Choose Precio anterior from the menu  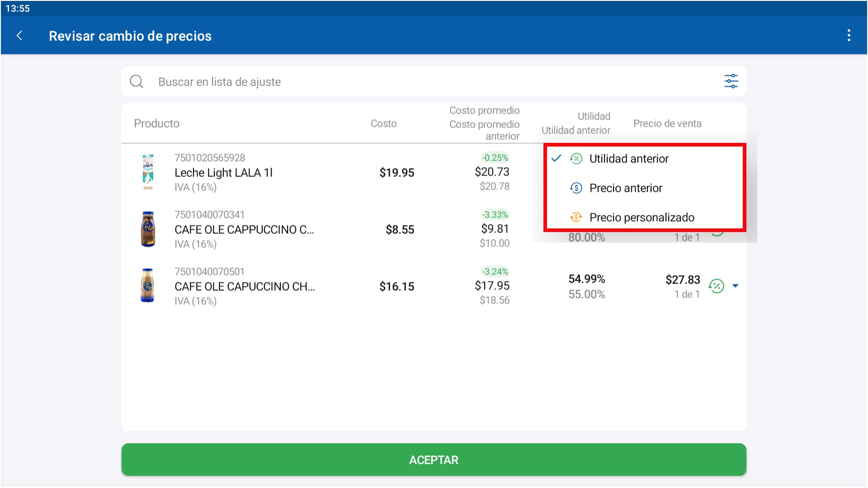[626, 188]
